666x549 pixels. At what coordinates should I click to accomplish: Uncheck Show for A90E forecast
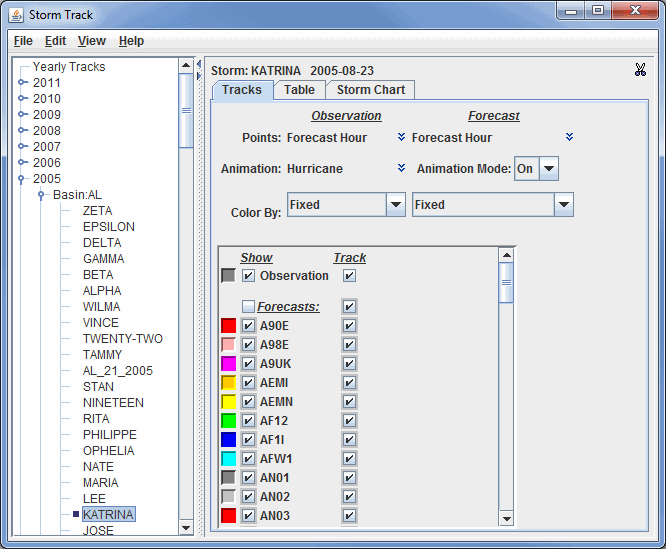click(x=248, y=326)
